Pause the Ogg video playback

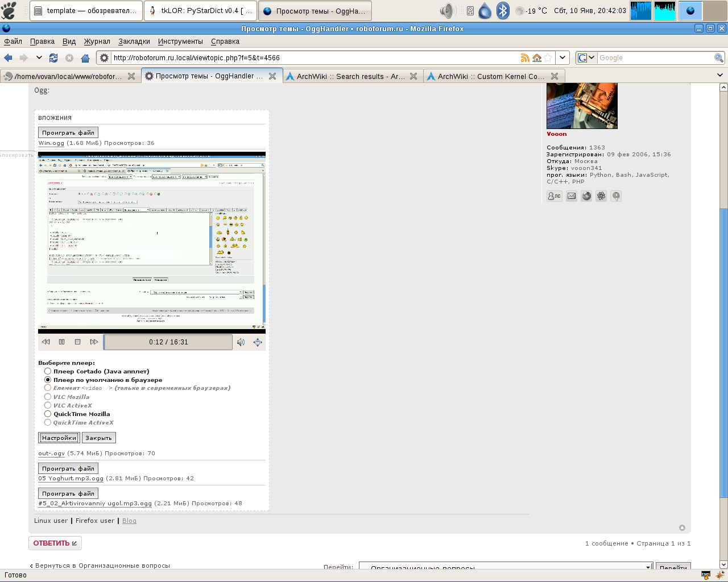62,342
